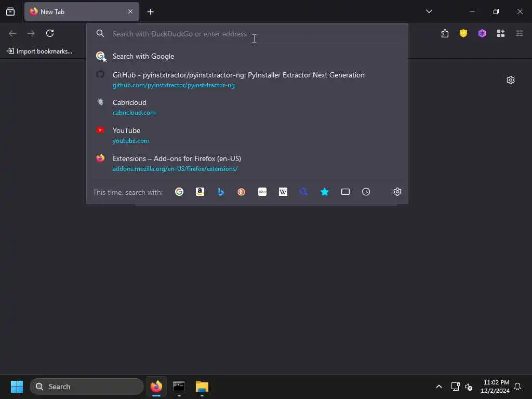
Task: Go back one page
Action: point(12,33)
